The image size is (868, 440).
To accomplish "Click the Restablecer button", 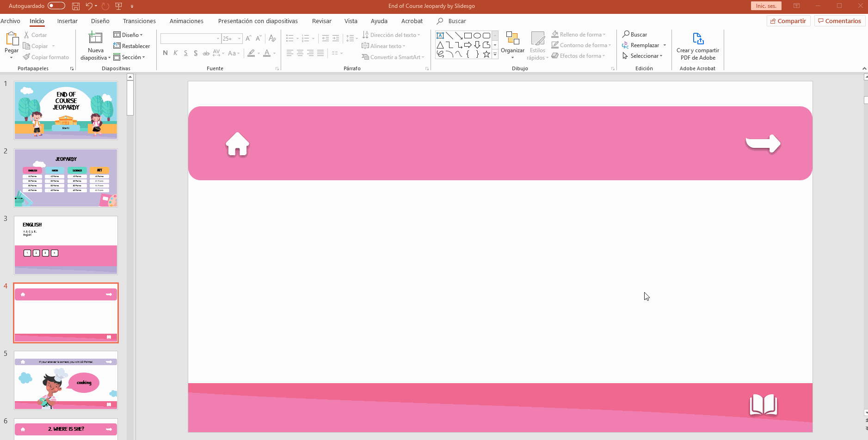I will [x=132, y=46].
